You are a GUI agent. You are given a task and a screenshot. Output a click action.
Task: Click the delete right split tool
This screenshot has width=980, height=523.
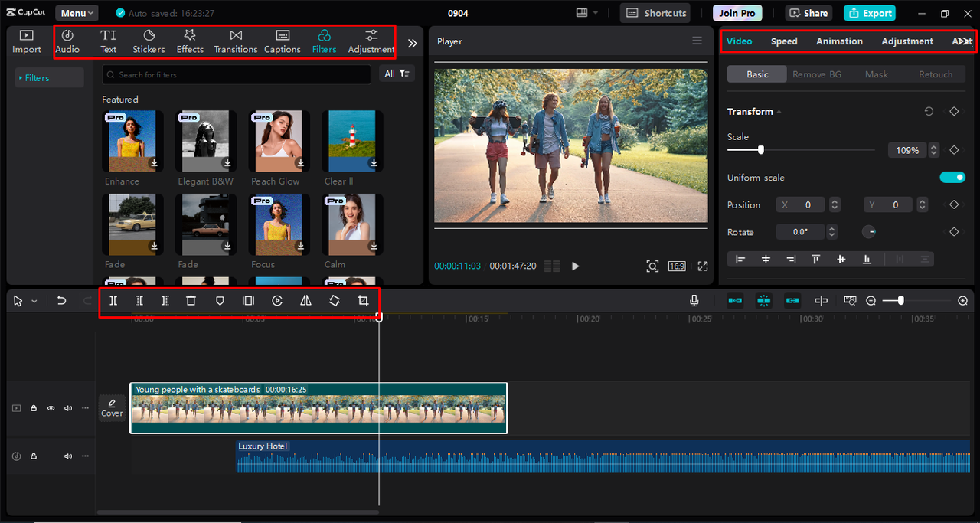[x=165, y=301]
